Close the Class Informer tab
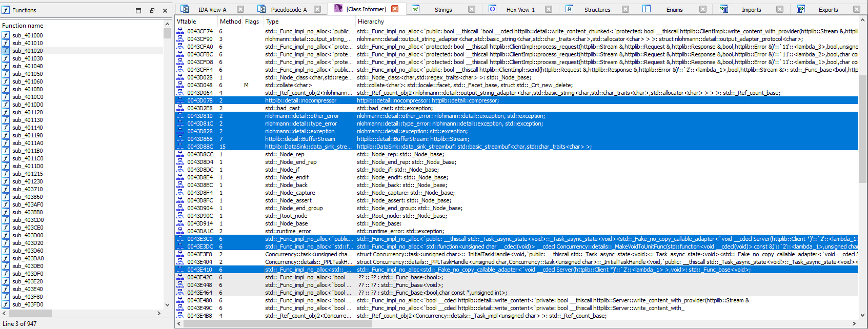868x329 pixels. click(395, 9)
